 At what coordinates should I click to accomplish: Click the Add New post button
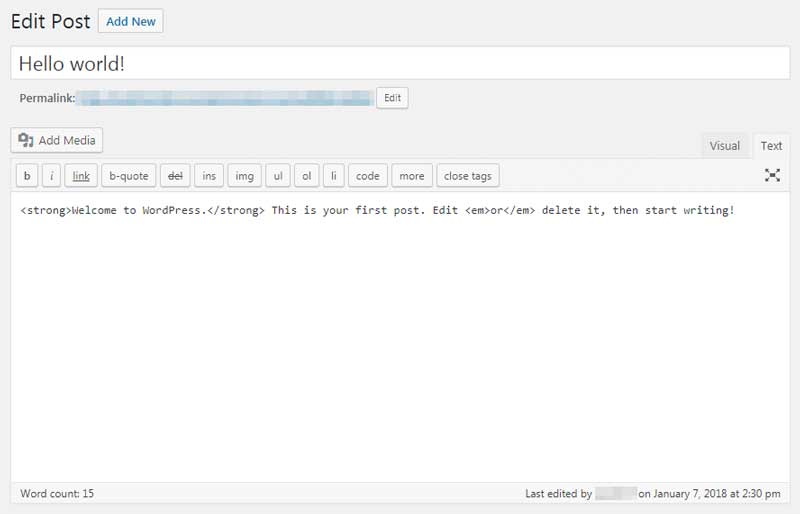coord(131,21)
